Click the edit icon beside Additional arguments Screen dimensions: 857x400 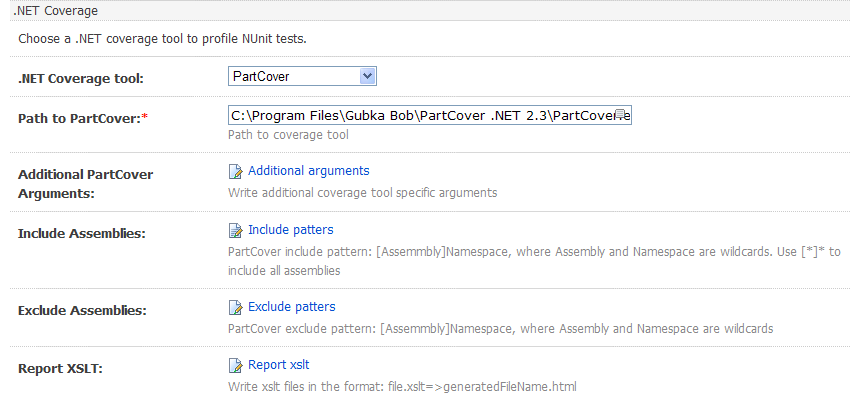pos(236,171)
